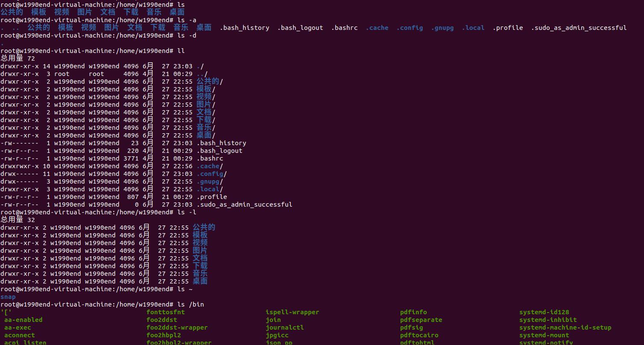The height and width of the screenshot is (345, 644).
Task: Click '视频' in the 'ls -l' listing
Action: click(200, 243)
